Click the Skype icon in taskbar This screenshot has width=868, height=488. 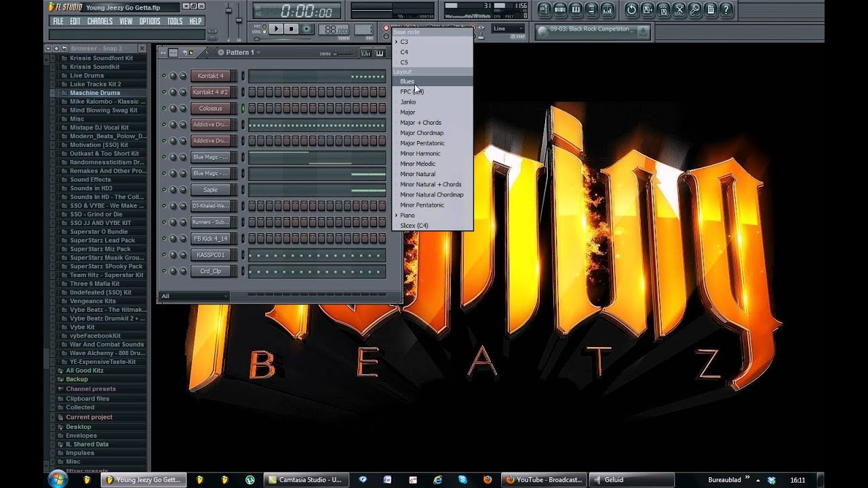(462, 479)
